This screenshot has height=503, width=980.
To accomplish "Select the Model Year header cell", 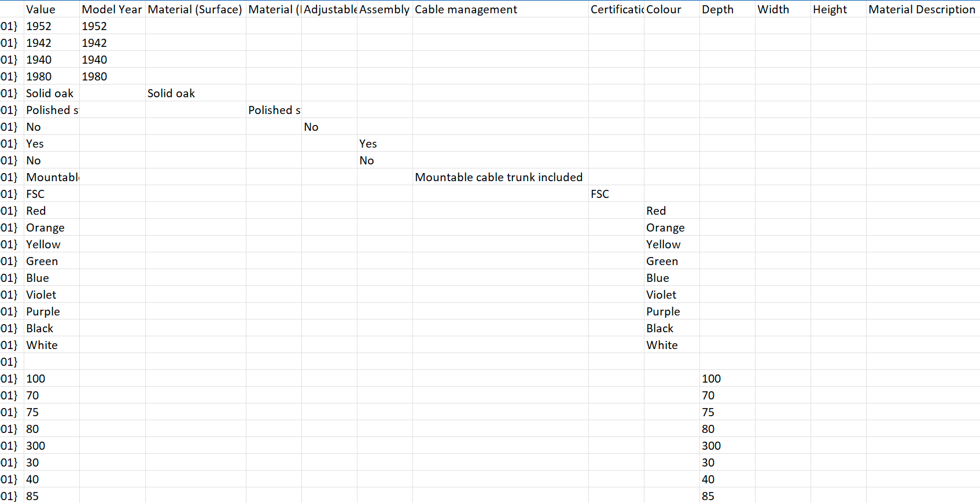I will coord(112,9).
